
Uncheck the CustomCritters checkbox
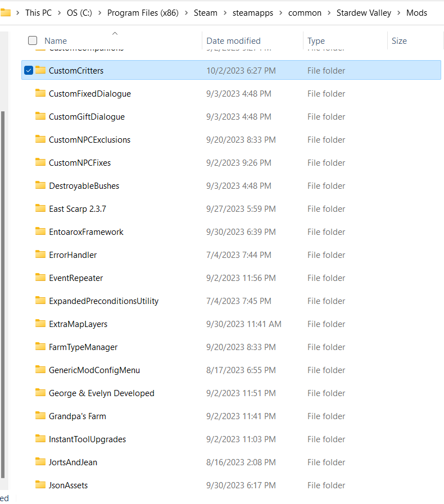[29, 70]
